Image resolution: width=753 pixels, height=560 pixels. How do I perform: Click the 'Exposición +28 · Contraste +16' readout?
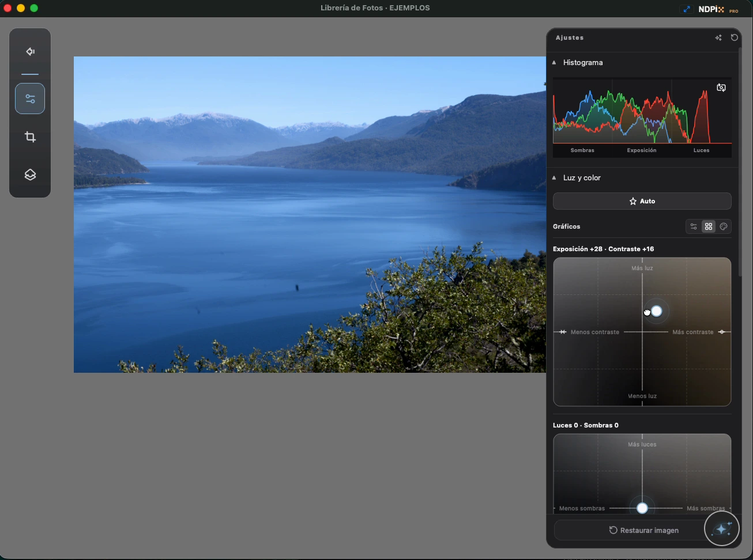click(x=604, y=249)
